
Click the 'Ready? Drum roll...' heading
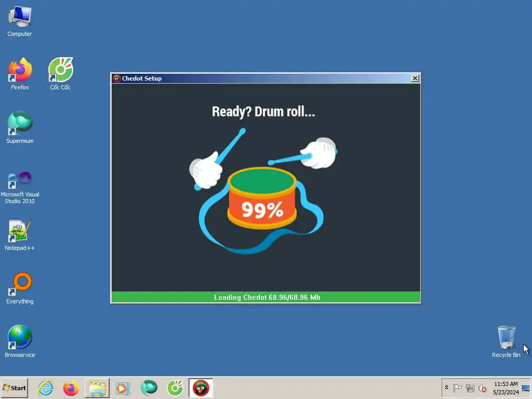(263, 112)
